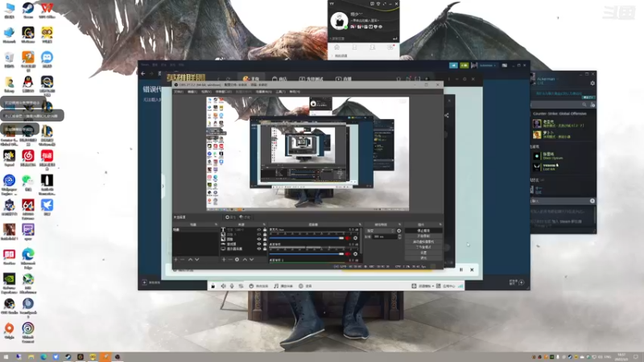644x362 pixels.
Task: Open the OBS Studio desktop shortcut
Action: 9,304
